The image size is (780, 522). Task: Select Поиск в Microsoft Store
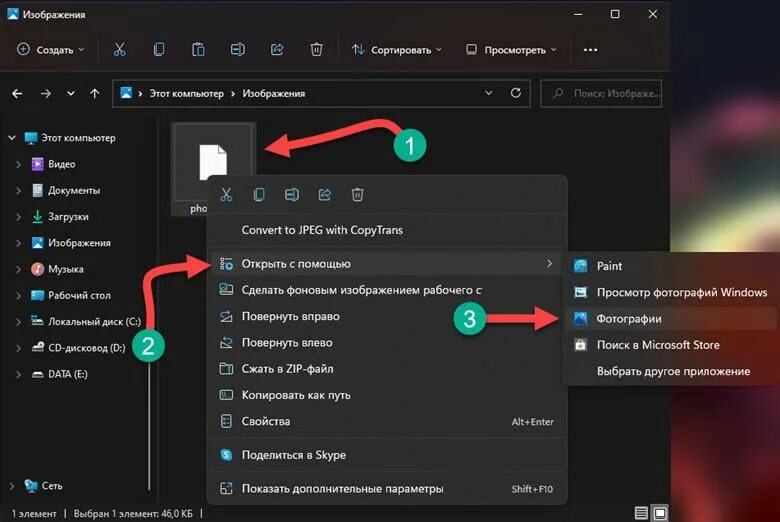673,344
